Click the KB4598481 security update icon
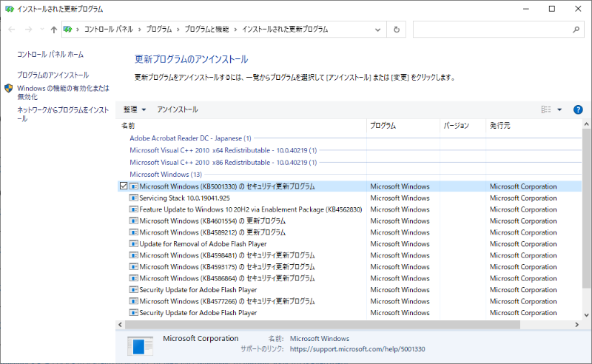 (134, 255)
